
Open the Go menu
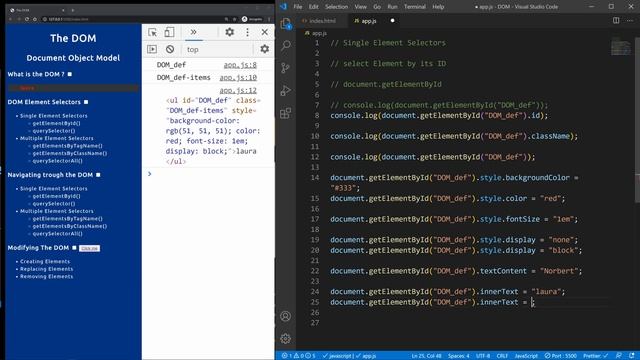(377, 7)
